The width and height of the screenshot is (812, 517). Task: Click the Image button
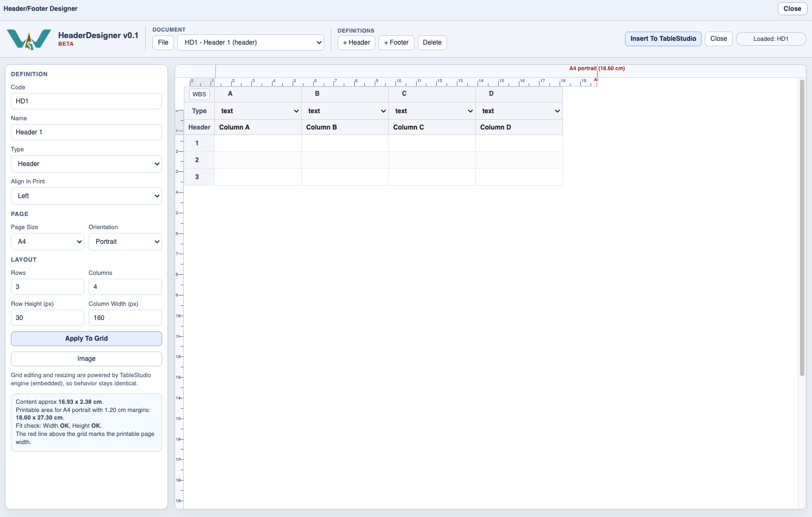86,359
